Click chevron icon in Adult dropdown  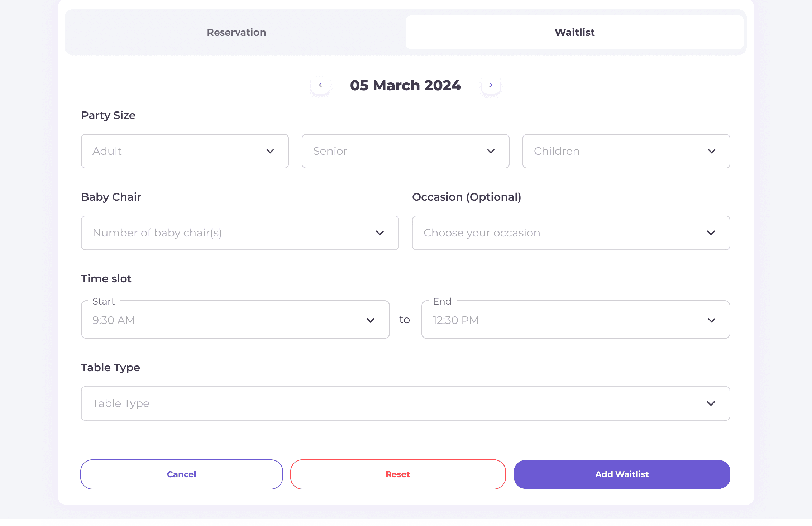coord(270,151)
